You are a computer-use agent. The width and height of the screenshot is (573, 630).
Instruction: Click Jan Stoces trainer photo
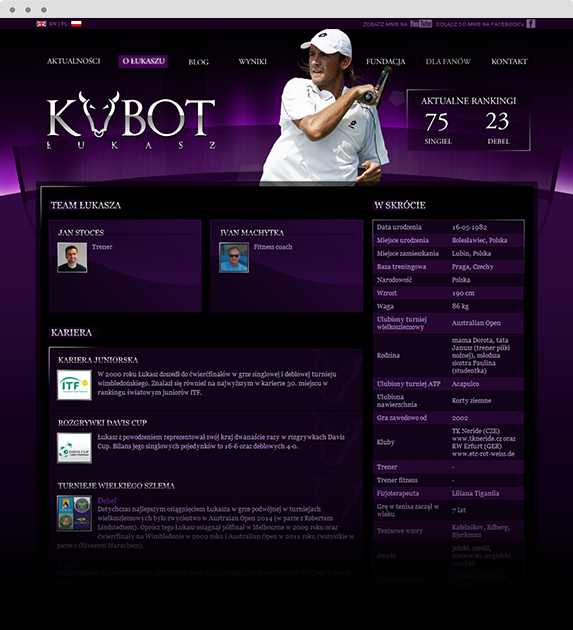[x=72, y=258]
